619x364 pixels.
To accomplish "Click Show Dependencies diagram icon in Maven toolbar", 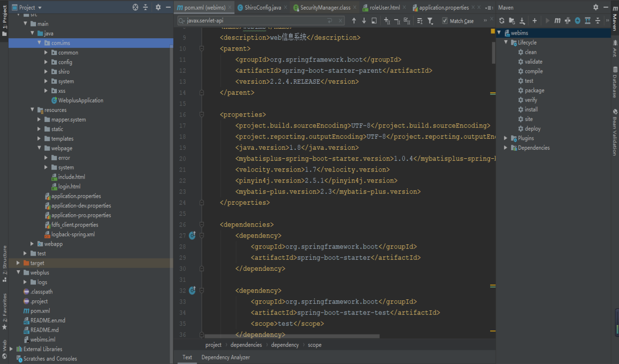I will click(x=588, y=20).
